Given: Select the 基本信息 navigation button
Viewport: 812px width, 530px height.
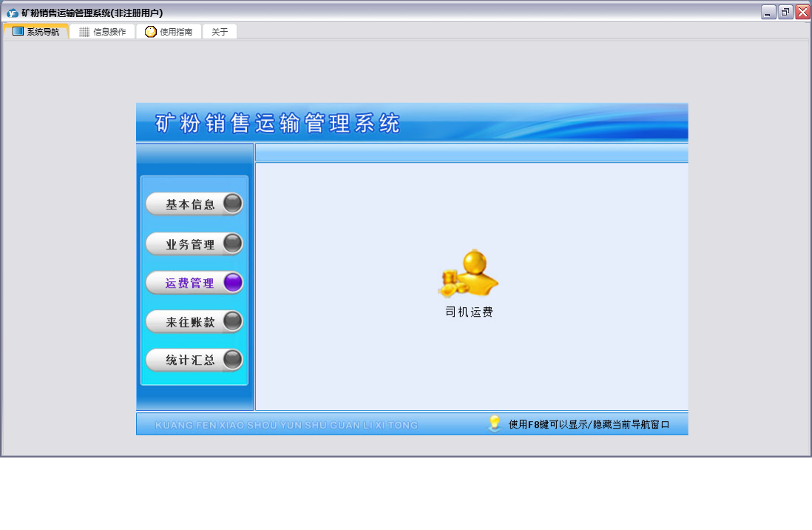Looking at the screenshot, I should (194, 204).
